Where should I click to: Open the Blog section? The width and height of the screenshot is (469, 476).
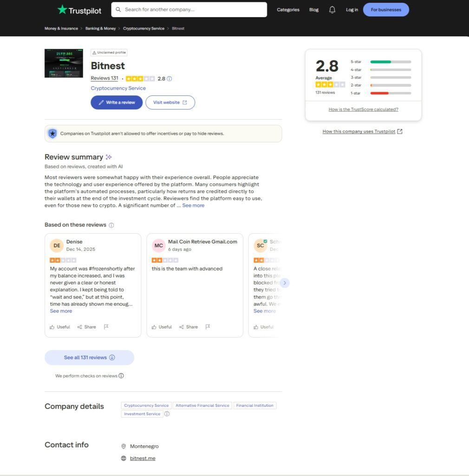313,9
